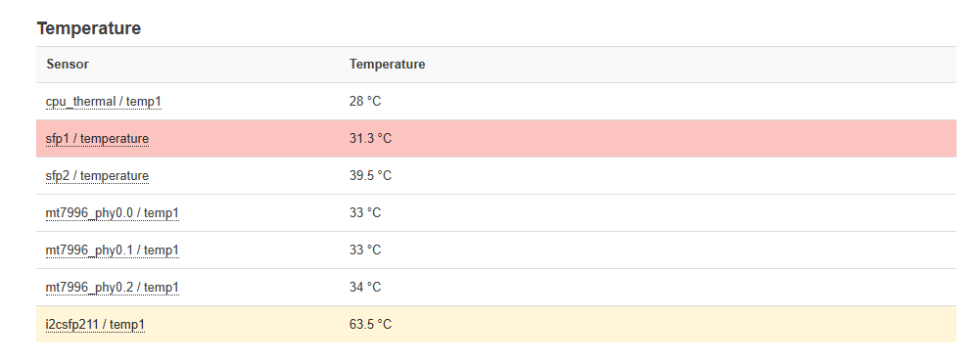Screen dimensions: 980x363
Task: Click the cpu_thermal / temp1 sensor label
Action: pyautogui.click(x=104, y=101)
